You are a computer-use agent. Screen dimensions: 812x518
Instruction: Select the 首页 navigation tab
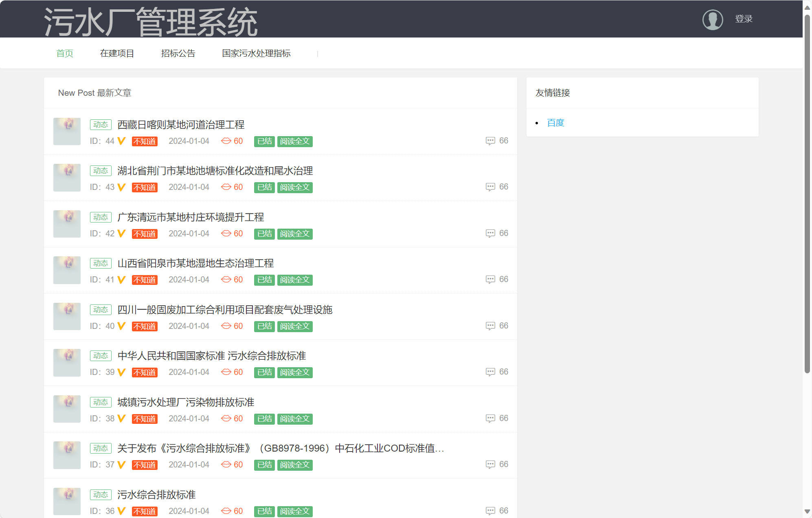(x=65, y=53)
